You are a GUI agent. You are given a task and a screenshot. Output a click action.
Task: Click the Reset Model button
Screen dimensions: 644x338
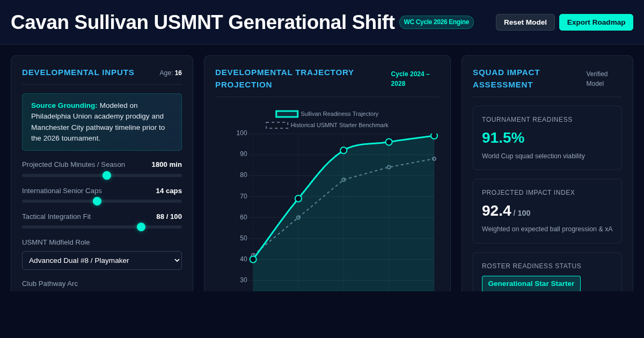(525, 22)
